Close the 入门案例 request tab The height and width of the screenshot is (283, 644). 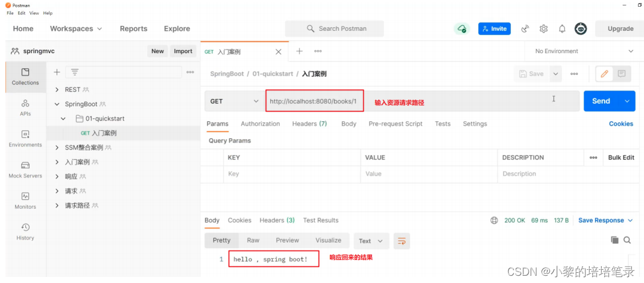tap(278, 52)
